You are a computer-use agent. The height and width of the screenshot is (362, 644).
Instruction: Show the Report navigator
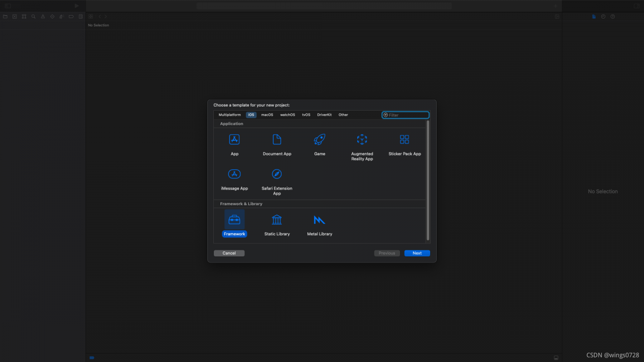coord(80,17)
